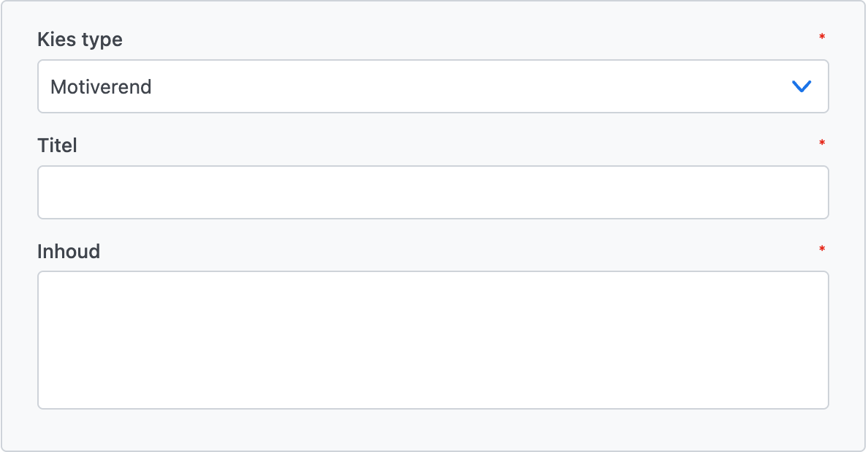Focus the Titel input field
Screen dimensions: 868x452
(x=433, y=192)
